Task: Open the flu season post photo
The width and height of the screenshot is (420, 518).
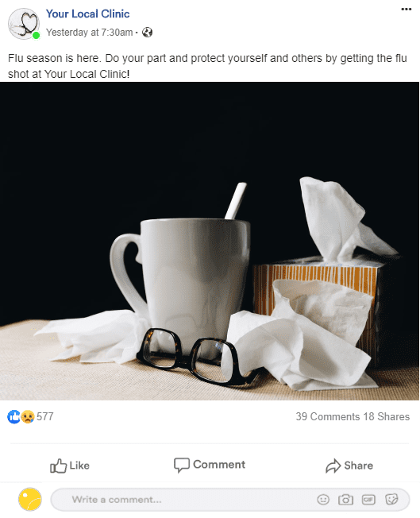Action: click(x=210, y=241)
